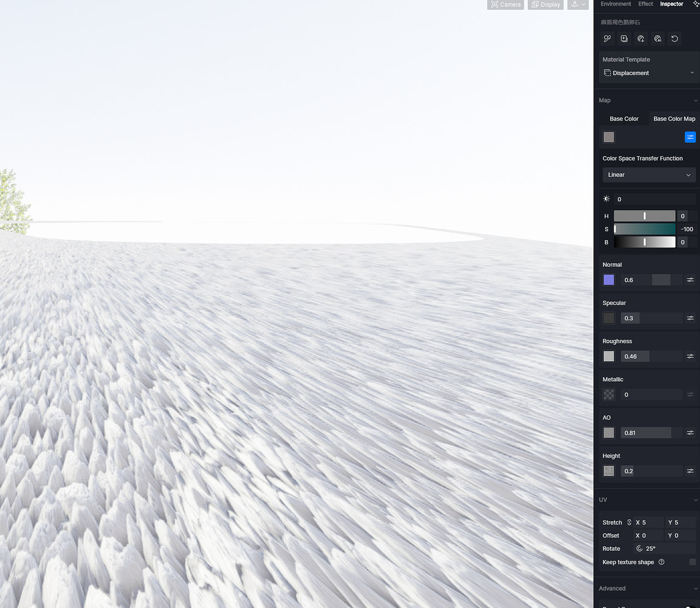Viewport: 700px width, 608px height.
Task: Click the AI texture generation icon
Action: pos(657,38)
